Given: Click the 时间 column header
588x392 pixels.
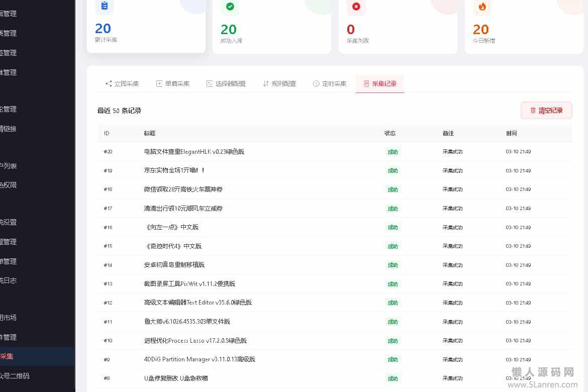Looking at the screenshot, I should (511, 134).
